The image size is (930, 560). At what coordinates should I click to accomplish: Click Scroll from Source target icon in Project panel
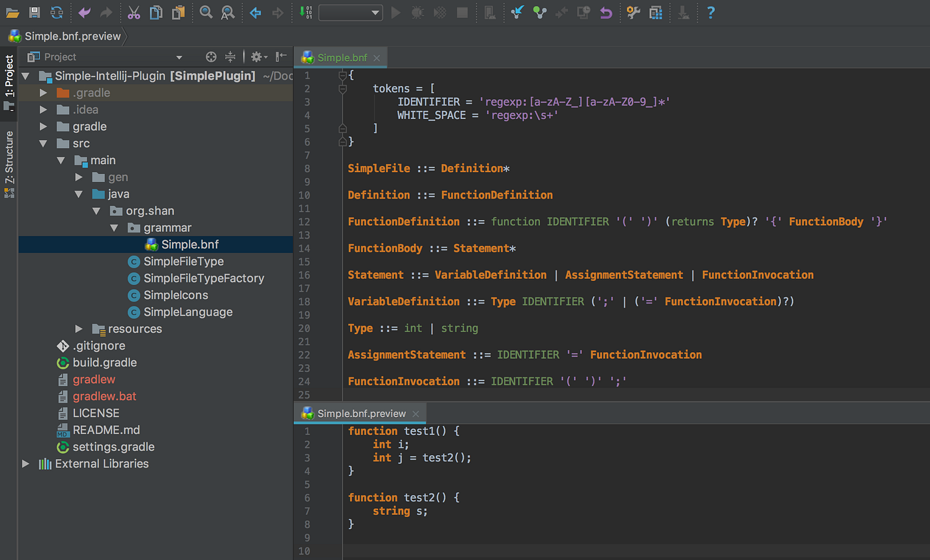point(211,57)
